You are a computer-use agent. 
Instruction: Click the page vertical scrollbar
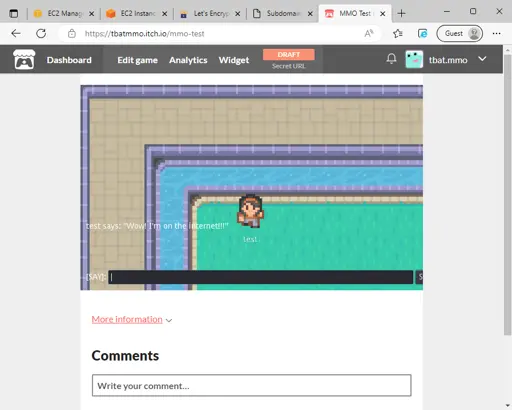coord(507,195)
